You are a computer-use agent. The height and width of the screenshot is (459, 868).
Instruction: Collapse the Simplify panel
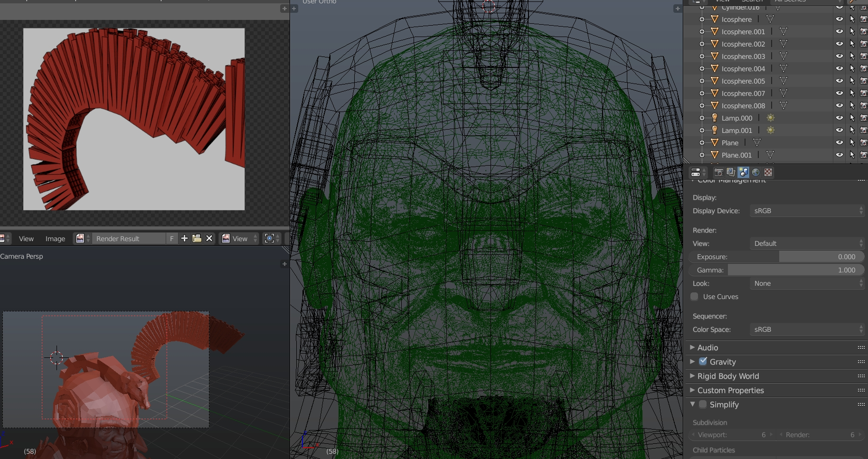coord(692,404)
